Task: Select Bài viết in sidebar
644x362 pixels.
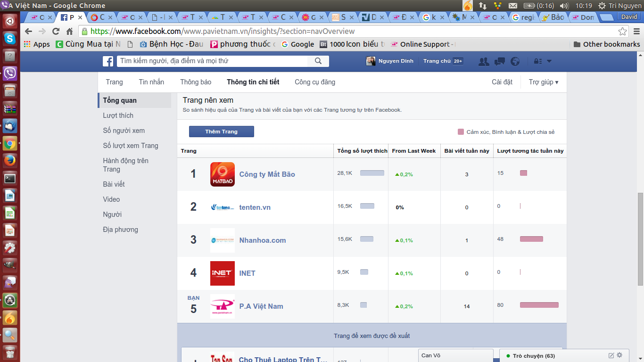Action: [x=114, y=184]
